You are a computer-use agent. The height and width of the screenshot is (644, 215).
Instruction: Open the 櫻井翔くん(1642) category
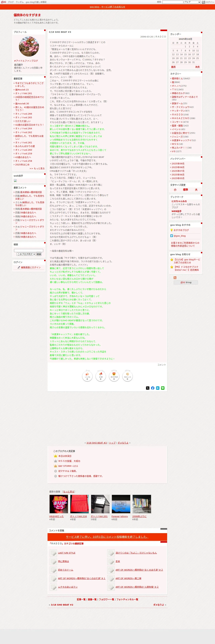point(181,79)
